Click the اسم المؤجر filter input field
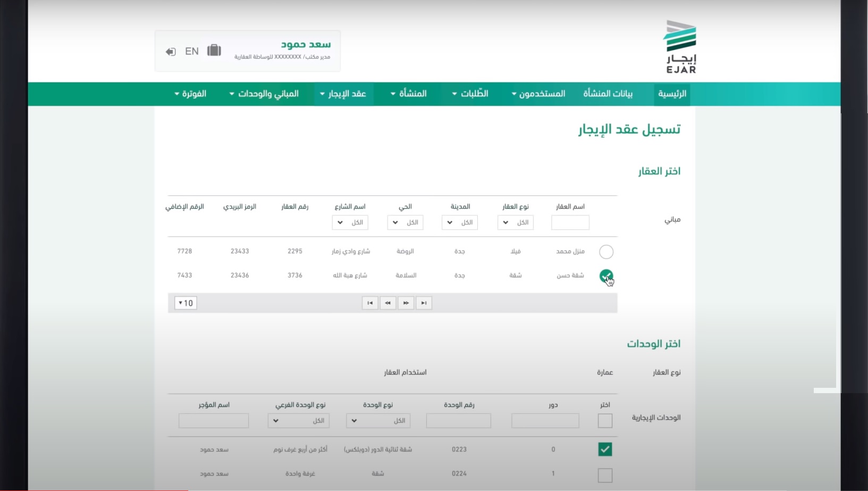 click(214, 421)
